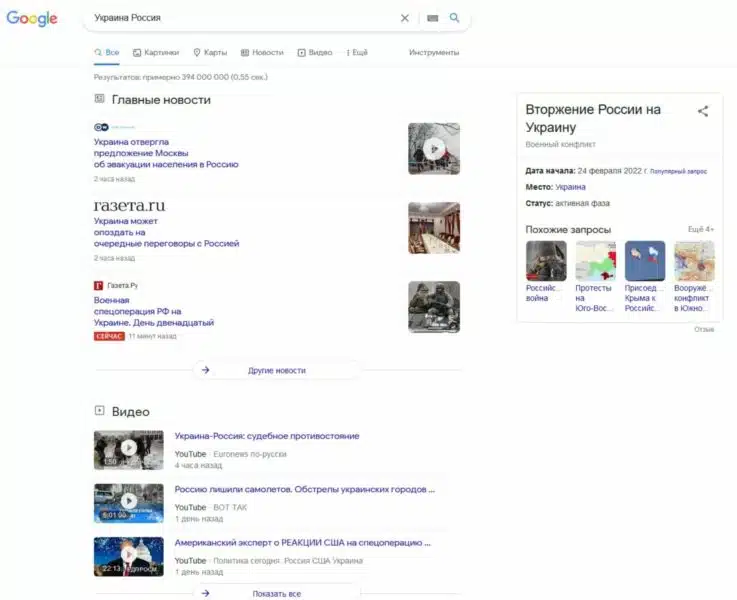Open the Картинки tab
Image resolution: width=737 pixels, height=600 pixels.
(155, 52)
